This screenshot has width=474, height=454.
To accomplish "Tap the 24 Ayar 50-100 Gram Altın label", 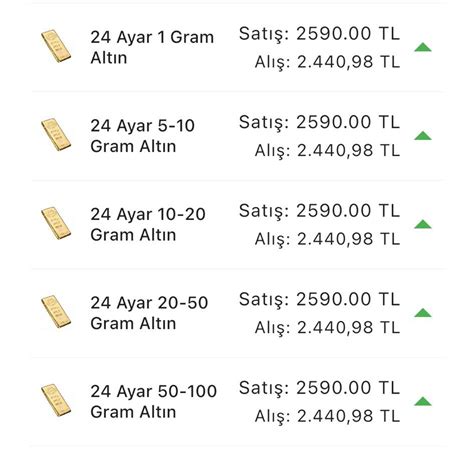I will point(154,401).
